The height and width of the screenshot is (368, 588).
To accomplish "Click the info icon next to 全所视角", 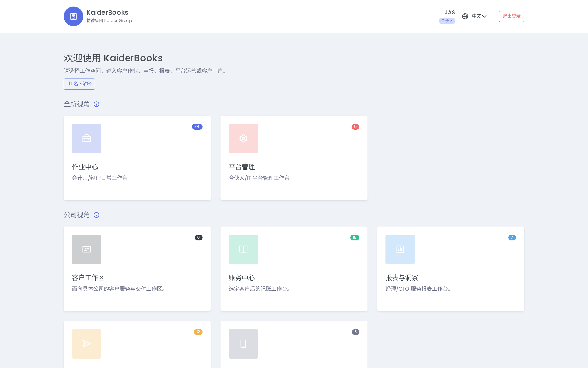I will (96, 104).
